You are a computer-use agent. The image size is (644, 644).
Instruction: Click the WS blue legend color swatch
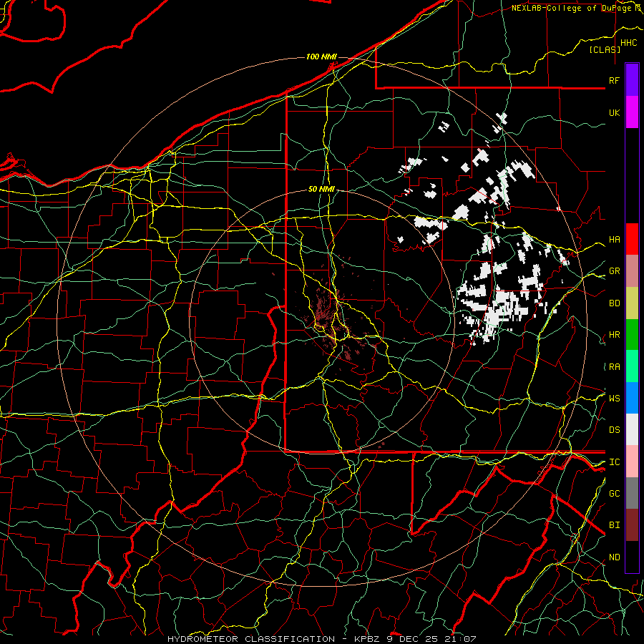(x=632, y=398)
